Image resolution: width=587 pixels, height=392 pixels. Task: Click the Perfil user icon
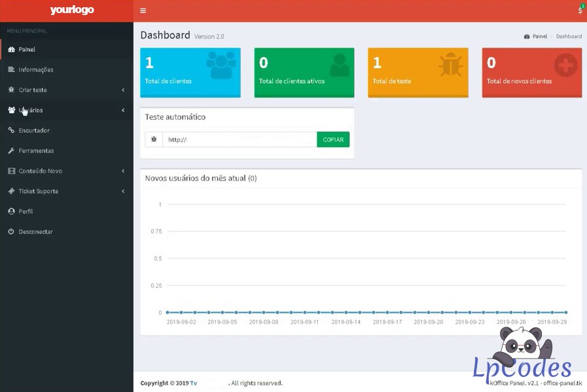11,211
